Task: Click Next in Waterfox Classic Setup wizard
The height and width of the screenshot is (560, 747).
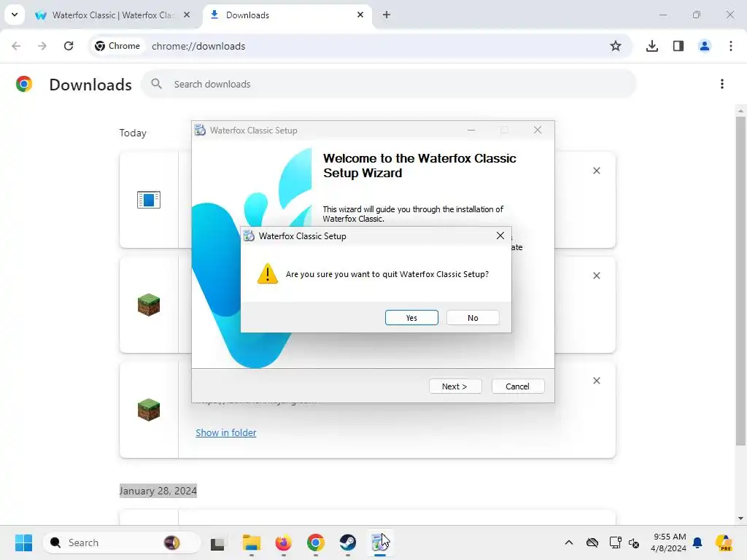Action: click(x=455, y=386)
